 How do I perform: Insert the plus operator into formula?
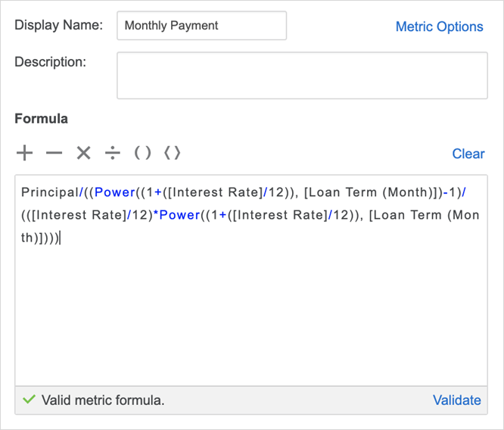tap(25, 154)
